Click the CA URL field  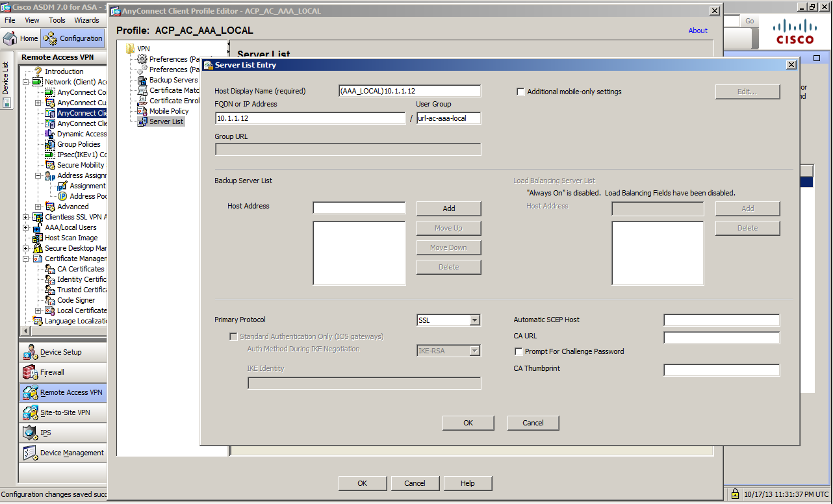point(722,338)
